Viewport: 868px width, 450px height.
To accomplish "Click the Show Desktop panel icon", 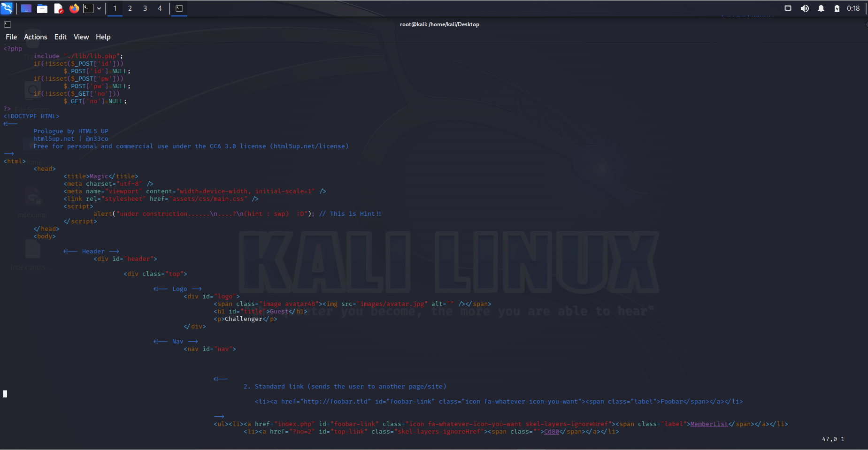I will [26, 8].
